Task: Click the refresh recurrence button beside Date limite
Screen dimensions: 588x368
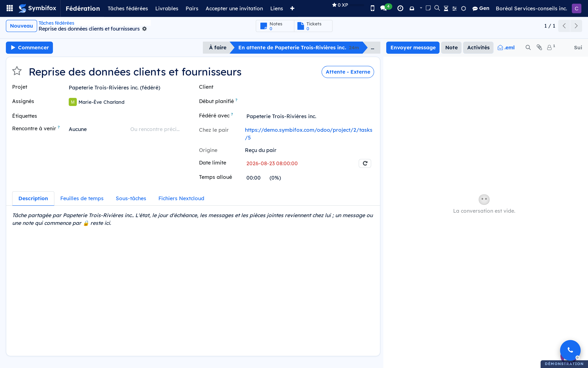Action: click(x=365, y=163)
